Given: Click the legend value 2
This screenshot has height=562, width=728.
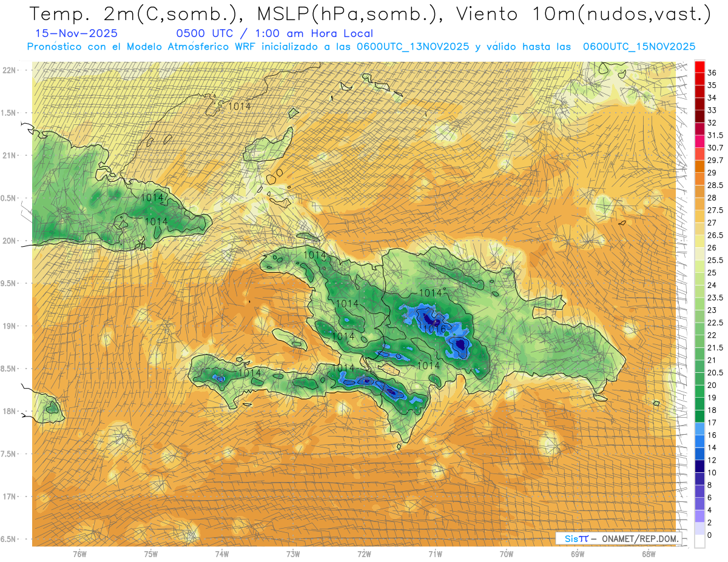Looking at the screenshot, I should coord(710,523).
